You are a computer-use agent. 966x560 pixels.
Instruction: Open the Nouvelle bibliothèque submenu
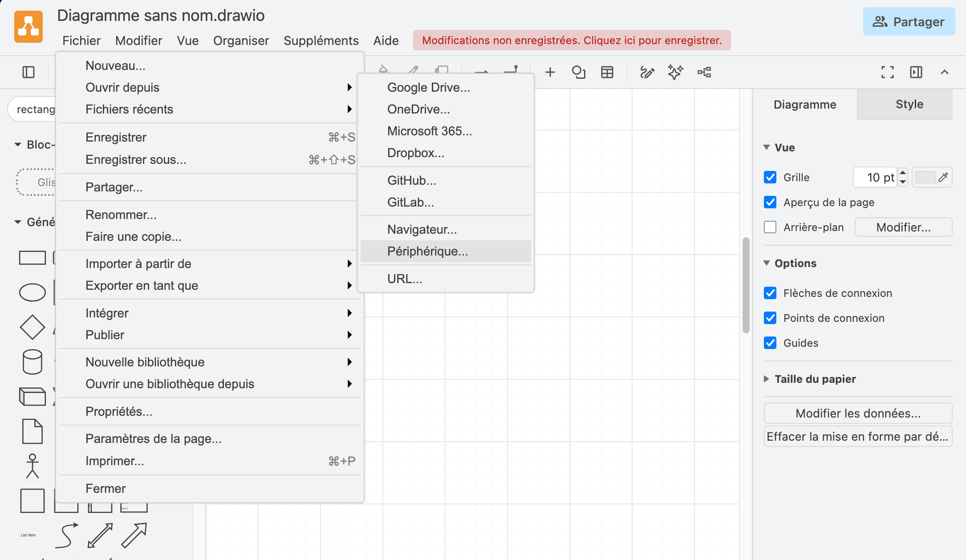click(210, 362)
